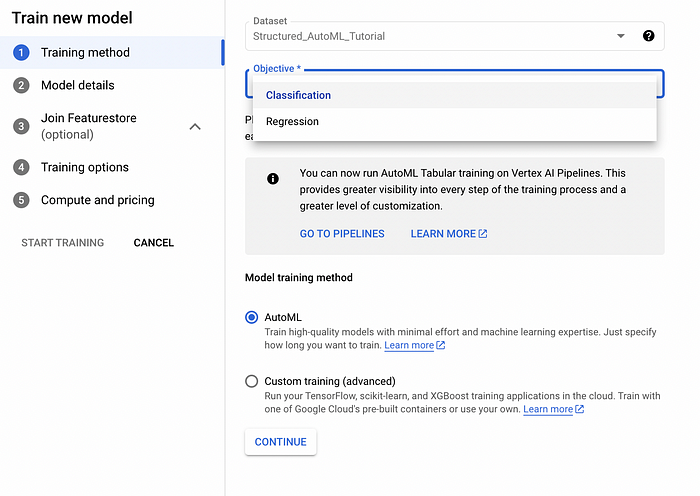Click the CONTINUE button
This screenshot has height=496, width=700.
(280, 442)
